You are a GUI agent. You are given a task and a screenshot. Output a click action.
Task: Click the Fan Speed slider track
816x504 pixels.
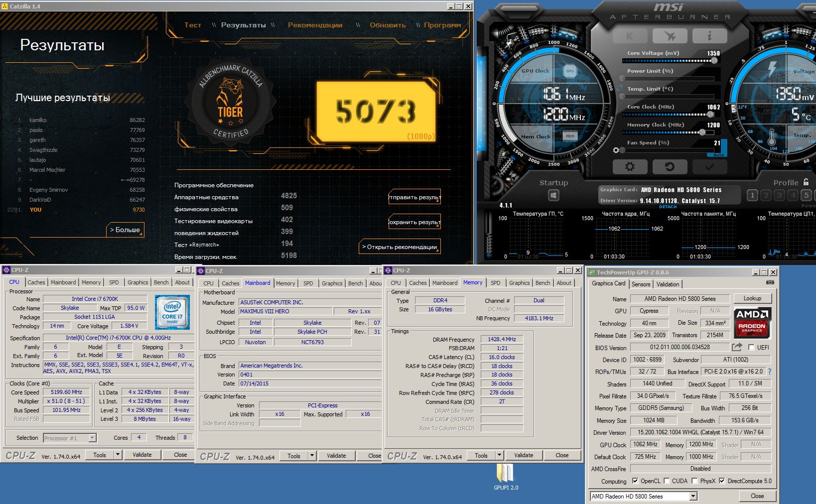(x=668, y=150)
